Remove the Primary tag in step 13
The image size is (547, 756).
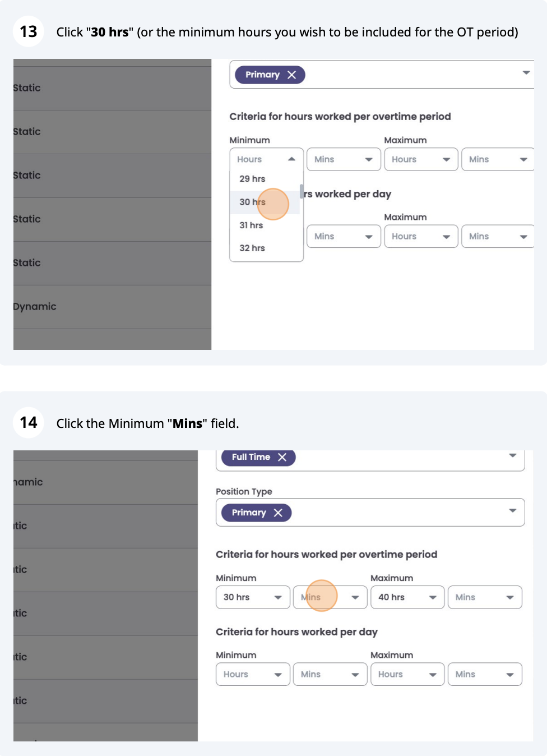point(291,75)
